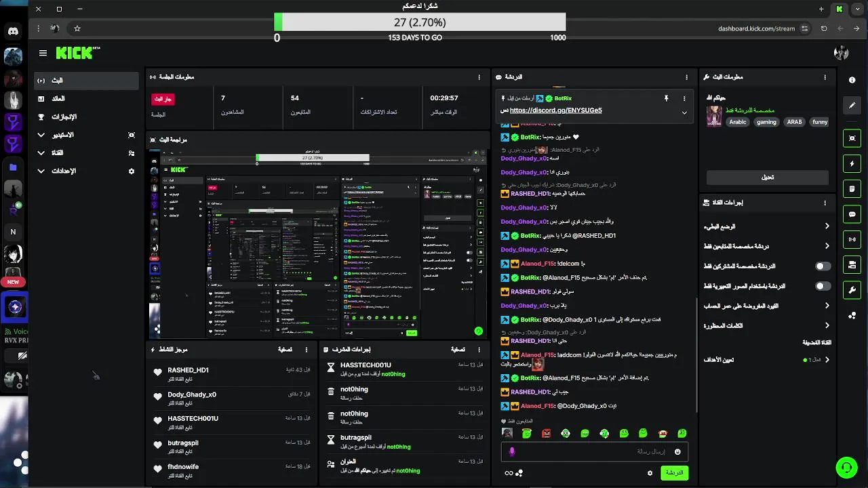Click the broadcast signal widget icon

point(852,239)
